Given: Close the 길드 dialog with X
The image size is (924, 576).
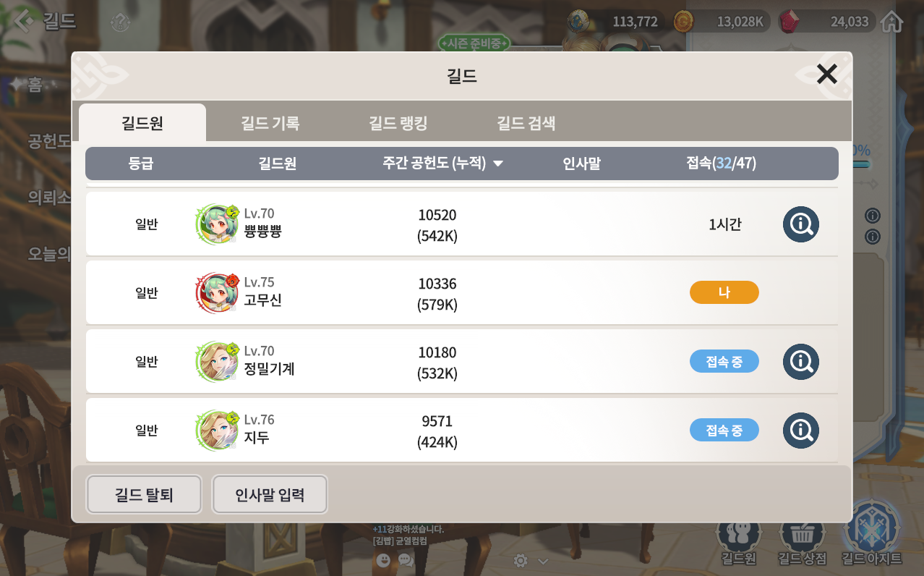Looking at the screenshot, I should click(x=826, y=74).
